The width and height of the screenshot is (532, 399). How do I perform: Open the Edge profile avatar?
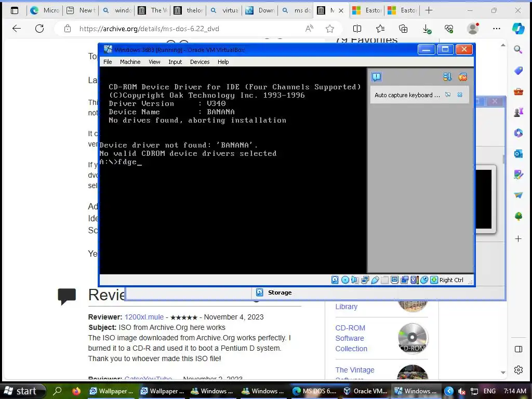click(473, 29)
